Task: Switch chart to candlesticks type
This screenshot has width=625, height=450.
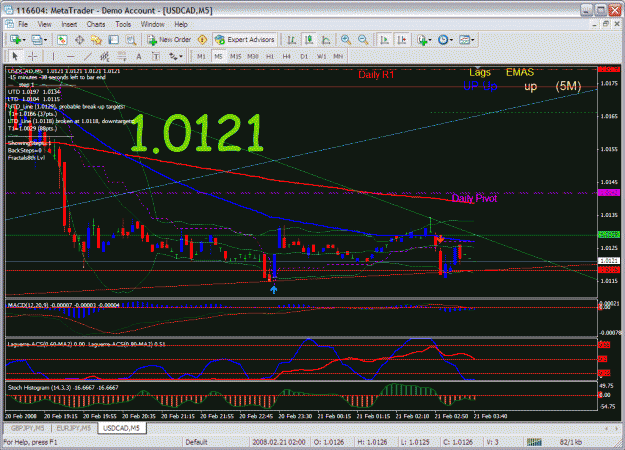Action: click(x=309, y=40)
